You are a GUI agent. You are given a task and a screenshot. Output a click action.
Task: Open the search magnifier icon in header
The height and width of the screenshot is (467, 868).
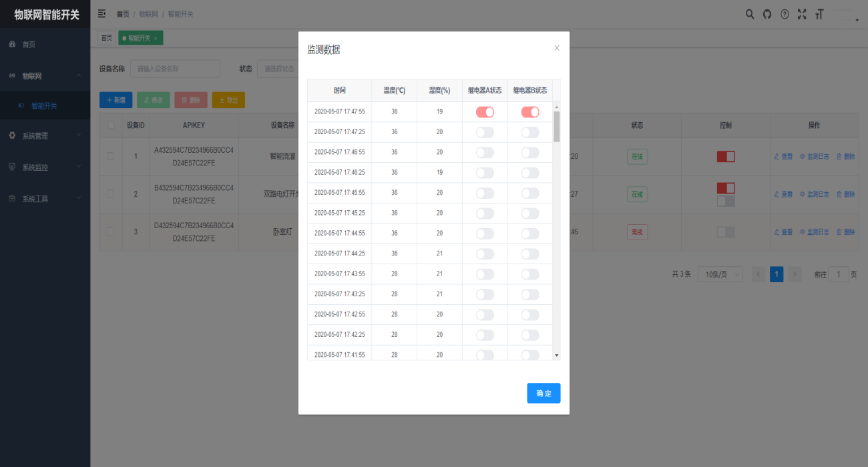(750, 14)
